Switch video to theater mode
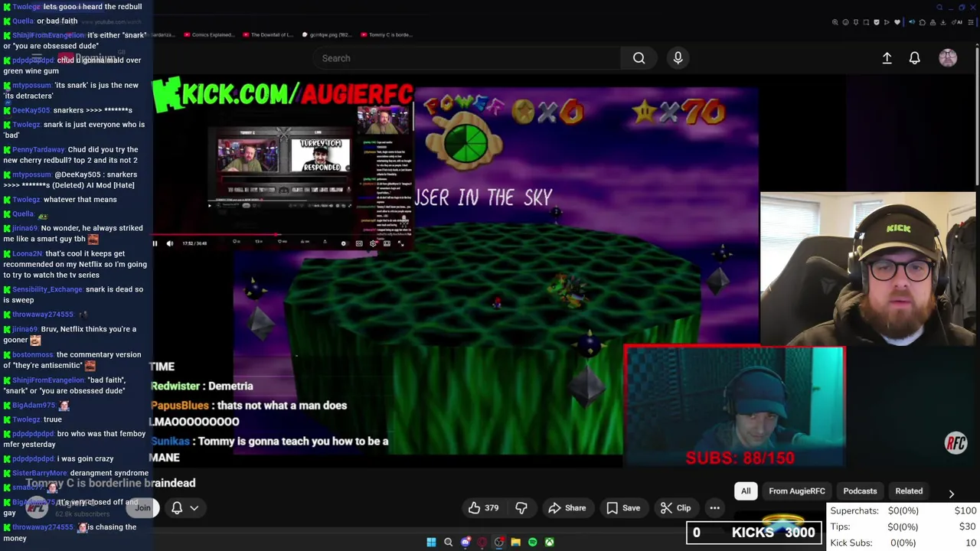Screen dimensions: 980x551 pos(387,243)
